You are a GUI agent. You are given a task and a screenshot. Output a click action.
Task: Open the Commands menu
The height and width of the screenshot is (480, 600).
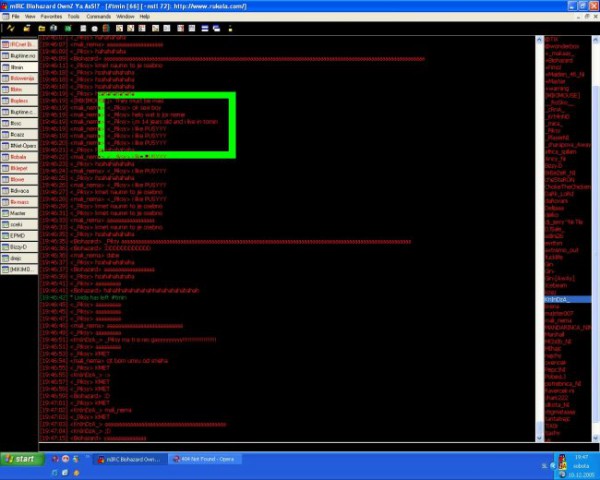[x=98, y=16]
